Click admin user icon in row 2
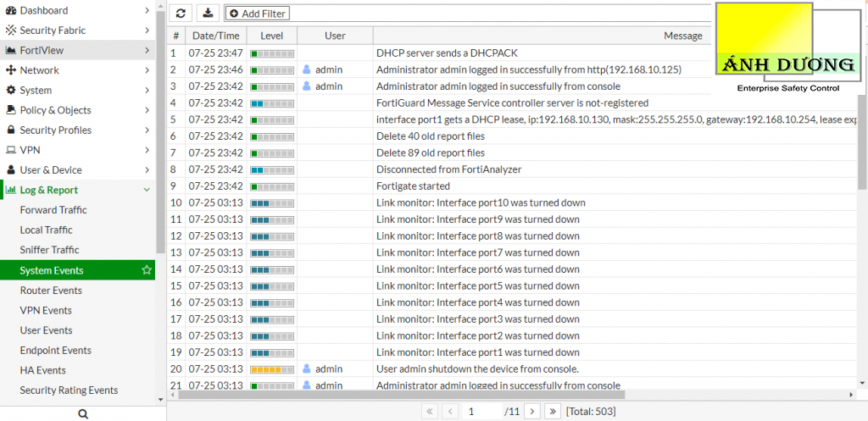 tap(307, 69)
